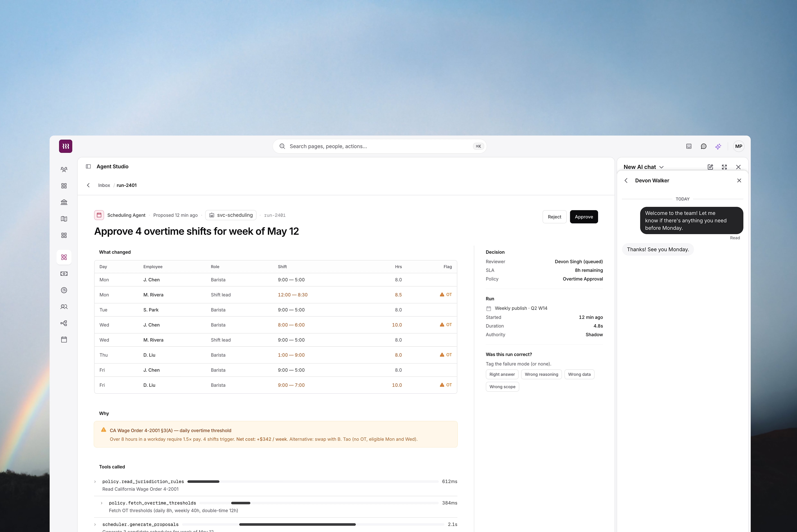Reject the overtime shifts proposal
The width and height of the screenshot is (797, 532).
pos(554,217)
